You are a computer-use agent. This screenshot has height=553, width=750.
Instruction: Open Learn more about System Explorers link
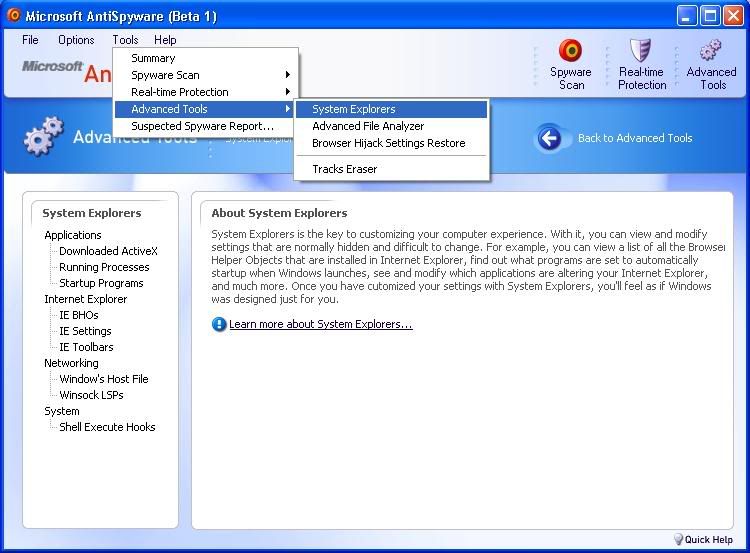(x=320, y=324)
